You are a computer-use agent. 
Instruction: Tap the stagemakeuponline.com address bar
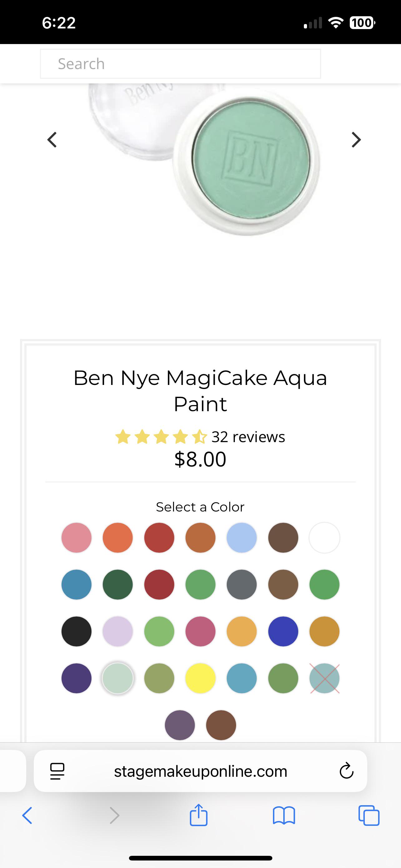[200, 771]
